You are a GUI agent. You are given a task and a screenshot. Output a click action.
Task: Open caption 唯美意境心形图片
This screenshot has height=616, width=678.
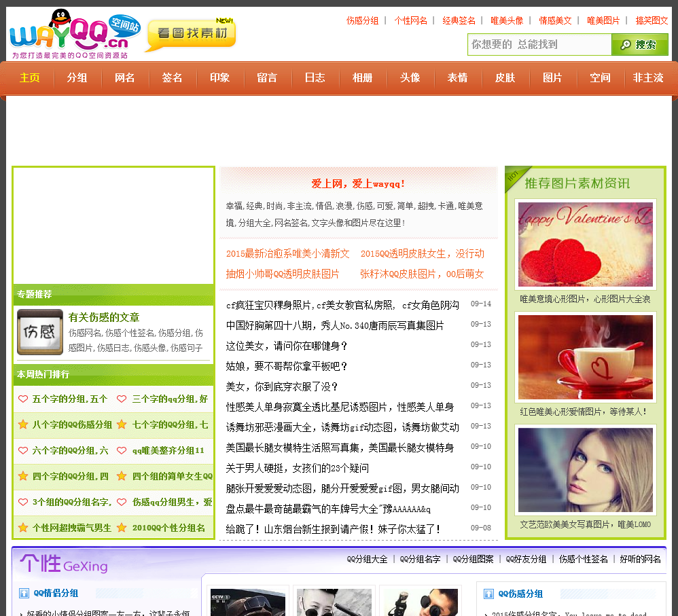pyautogui.click(x=585, y=299)
